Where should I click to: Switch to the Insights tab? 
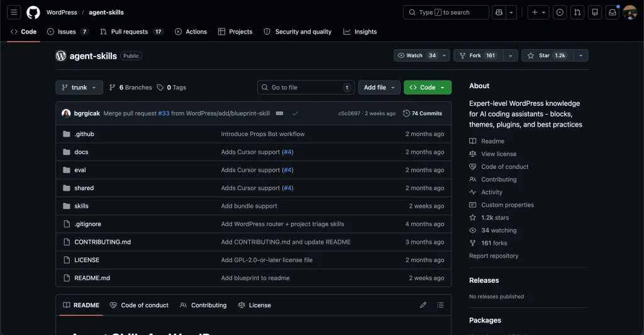point(360,31)
